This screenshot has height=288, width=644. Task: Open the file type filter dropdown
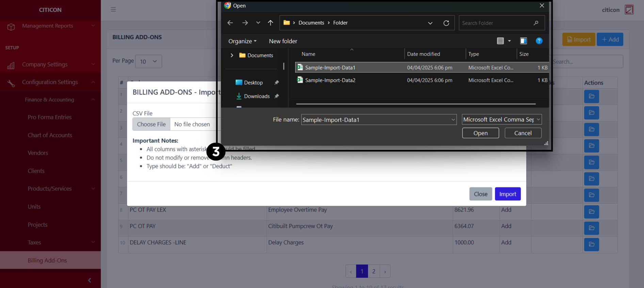tap(501, 120)
